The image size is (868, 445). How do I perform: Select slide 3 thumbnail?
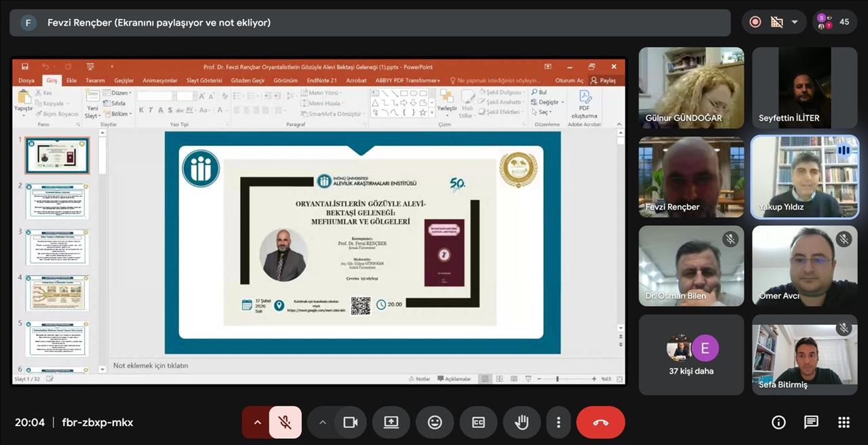[x=58, y=248]
